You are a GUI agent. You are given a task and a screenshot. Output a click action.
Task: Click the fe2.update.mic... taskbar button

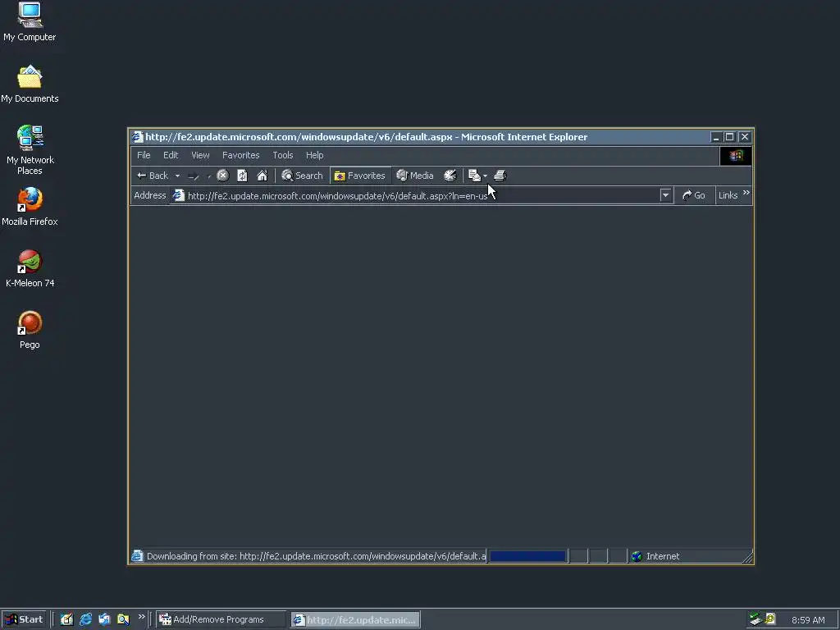[x=355, y=620]
